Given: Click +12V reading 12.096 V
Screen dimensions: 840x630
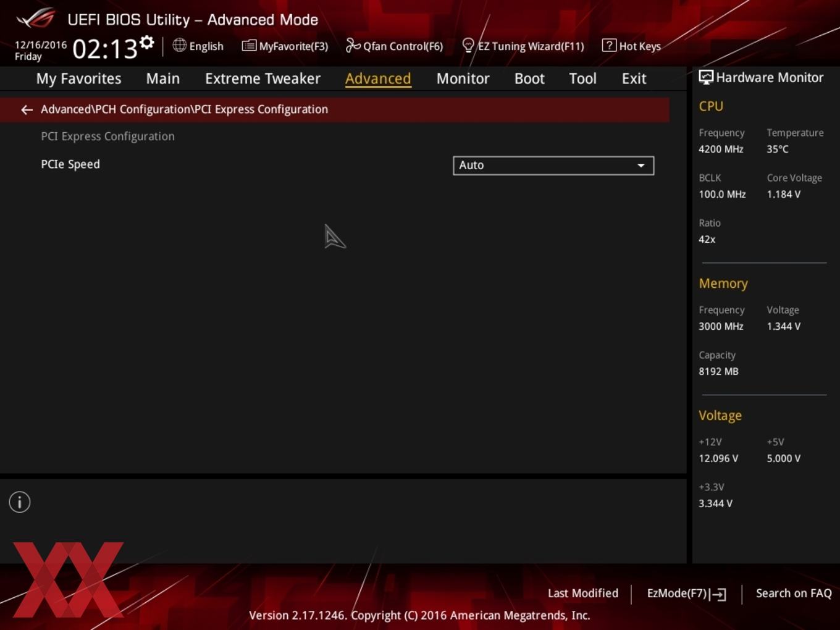Looking at the screenshot, I should click(x=718, y=458).
